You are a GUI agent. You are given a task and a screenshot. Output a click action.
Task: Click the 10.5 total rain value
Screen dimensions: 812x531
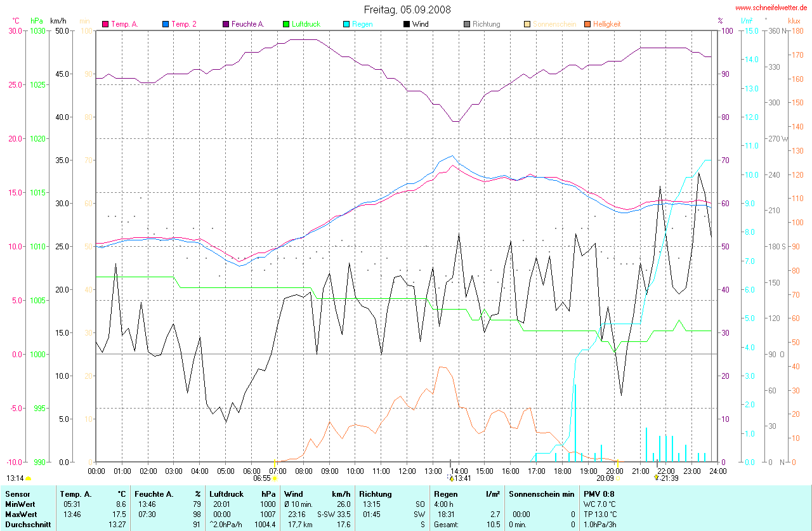point(493,525)
